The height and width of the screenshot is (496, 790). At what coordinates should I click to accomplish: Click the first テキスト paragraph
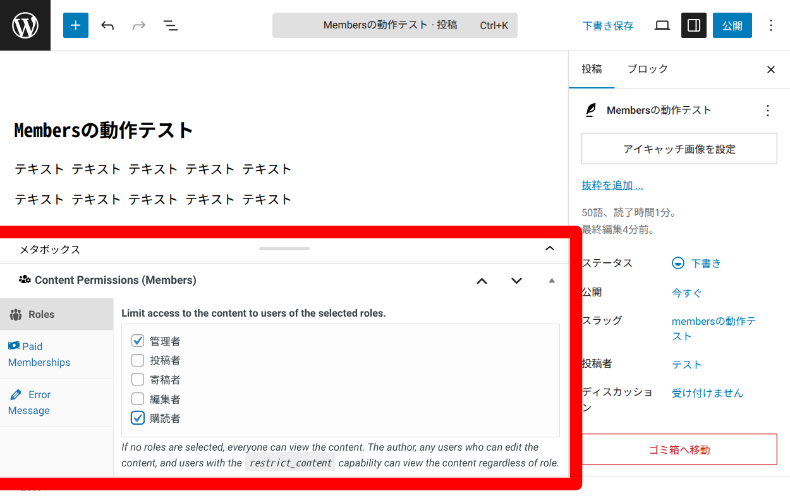pos(153,169)
